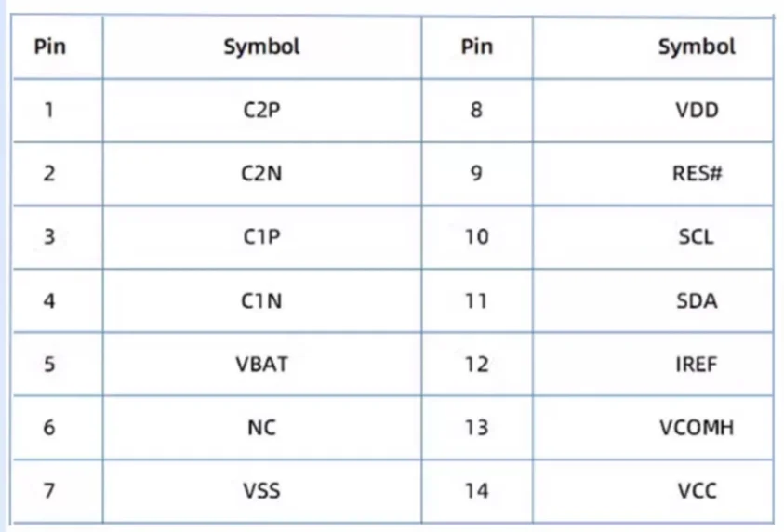Click the RES# symbol cell
Screen dimensions: 784x532
point(653,174)
